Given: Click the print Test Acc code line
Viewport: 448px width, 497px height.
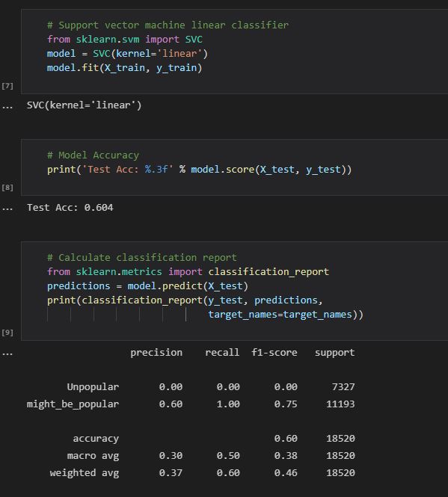Looking at the screenshot, I should click(200, 169).
